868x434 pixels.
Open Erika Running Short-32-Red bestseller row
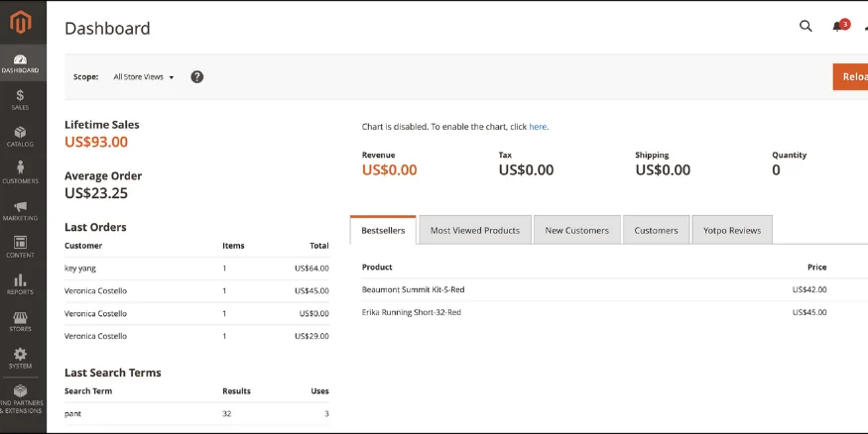[x=614, y=312]
